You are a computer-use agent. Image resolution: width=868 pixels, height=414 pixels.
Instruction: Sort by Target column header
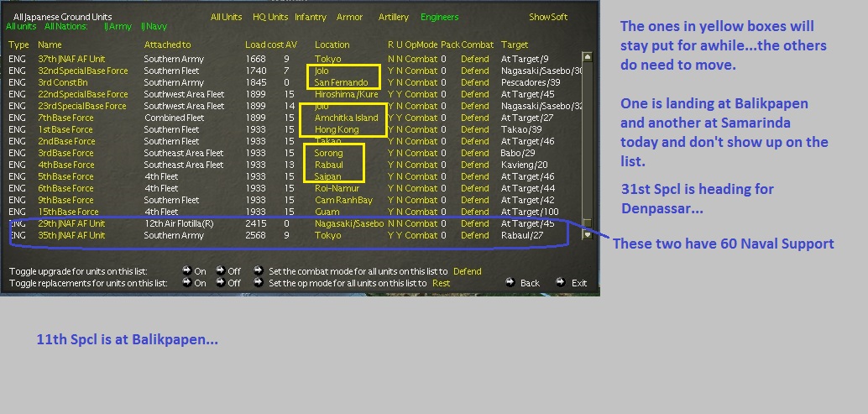[x=515, y=45]
